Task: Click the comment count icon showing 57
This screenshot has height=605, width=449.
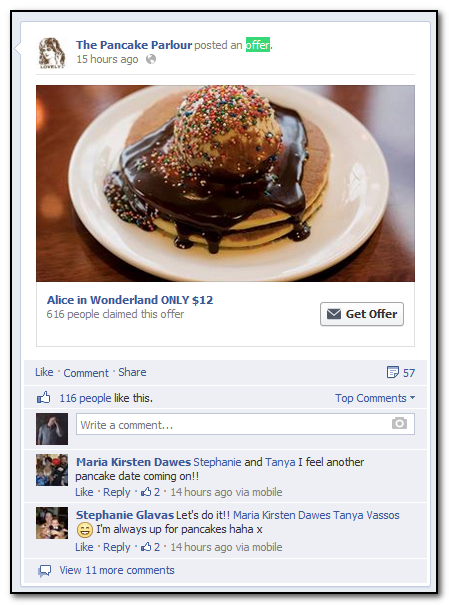Action: pos(393,372)
